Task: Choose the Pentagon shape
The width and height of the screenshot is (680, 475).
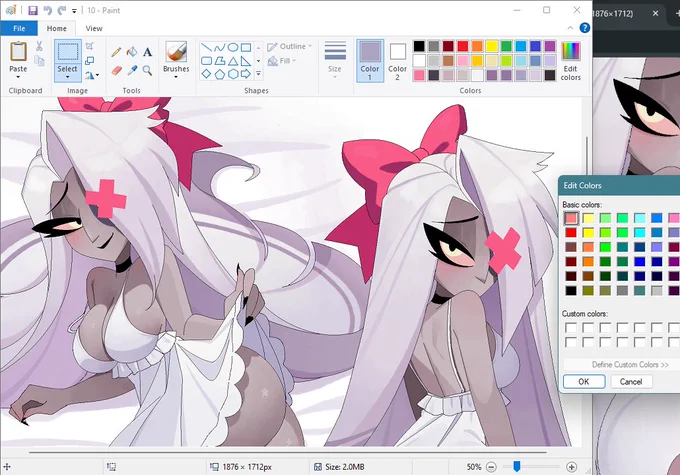Action: click(x=220, y=74)
